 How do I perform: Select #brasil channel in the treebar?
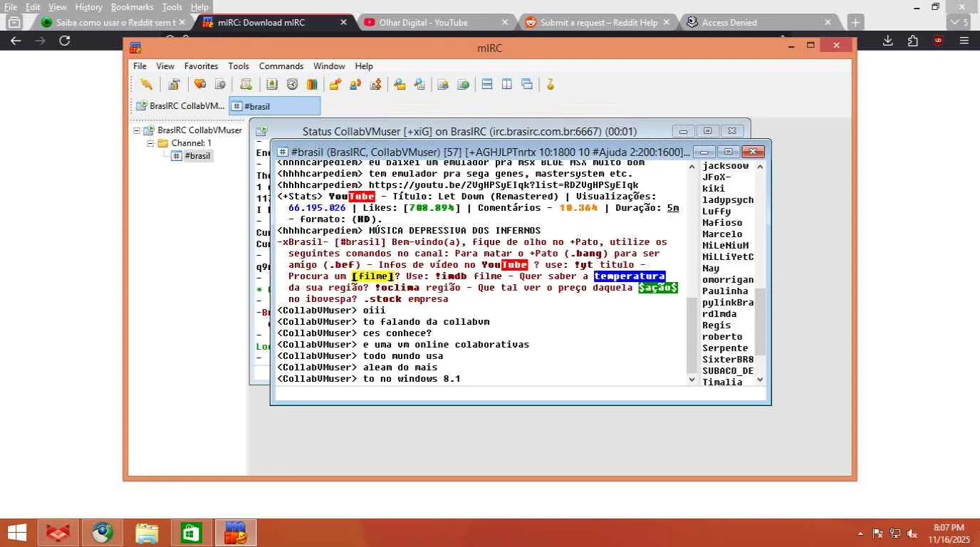[x=197, y=156]
